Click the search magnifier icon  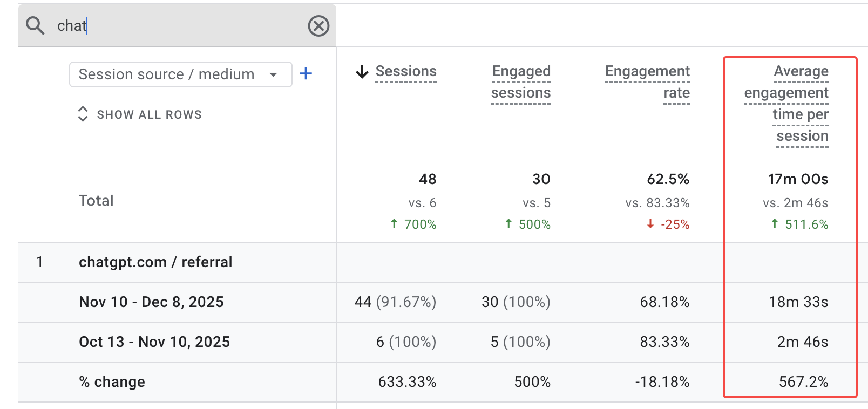click(x=35, y=25)
